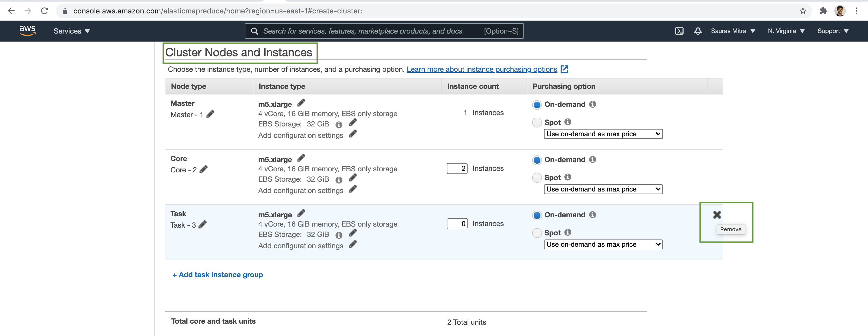Click Services menu in AWS navigation bar
This screenshot has width=868, height=336.
(73, 30)
